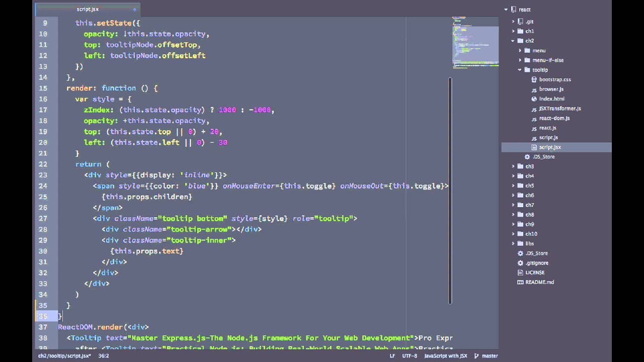Click the JS icon beside browser.js
Image resolution: width=644 pixels, height=362 pixels.
534,89
